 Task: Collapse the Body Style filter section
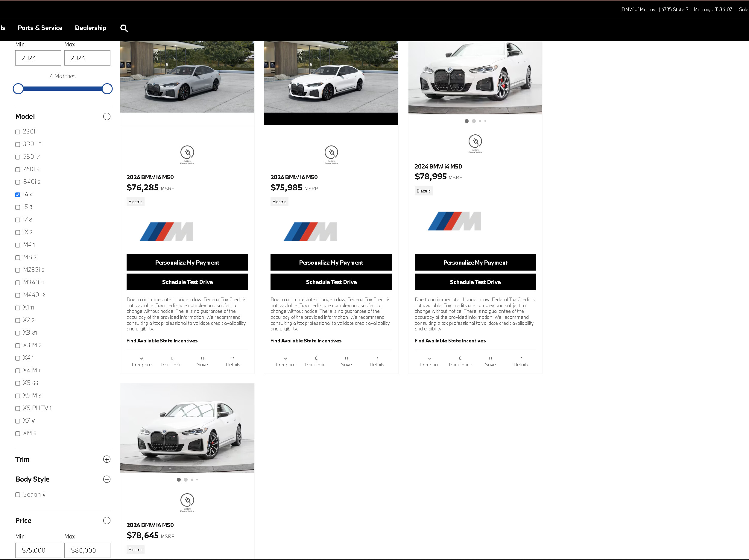tap(107, 479)
